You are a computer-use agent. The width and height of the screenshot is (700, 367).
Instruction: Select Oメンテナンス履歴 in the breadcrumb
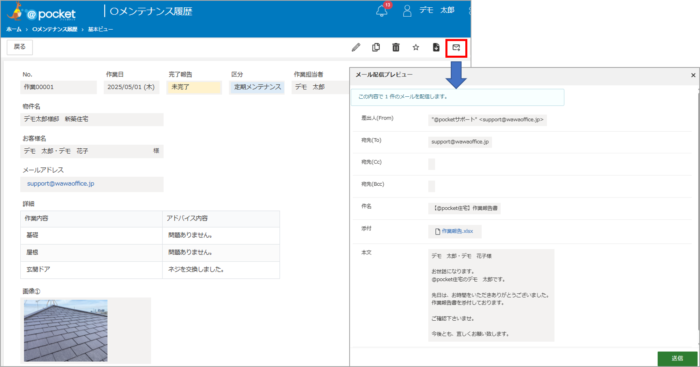(54, 29)
